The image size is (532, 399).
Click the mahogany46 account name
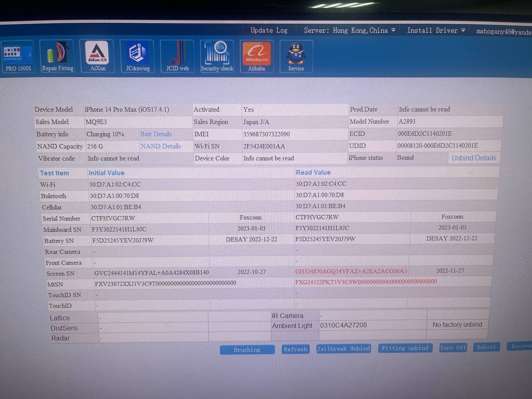(x=504, y=32)
